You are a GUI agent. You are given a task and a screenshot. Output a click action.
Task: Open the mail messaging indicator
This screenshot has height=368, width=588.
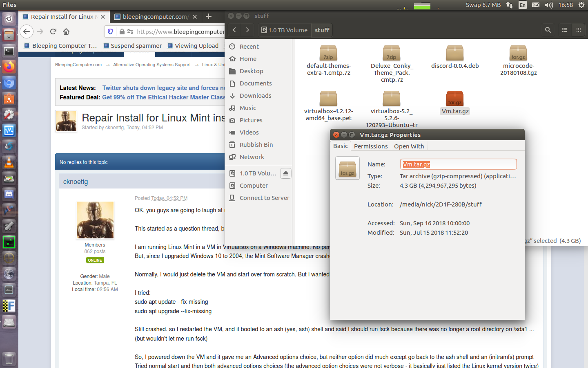coord(536,5)
